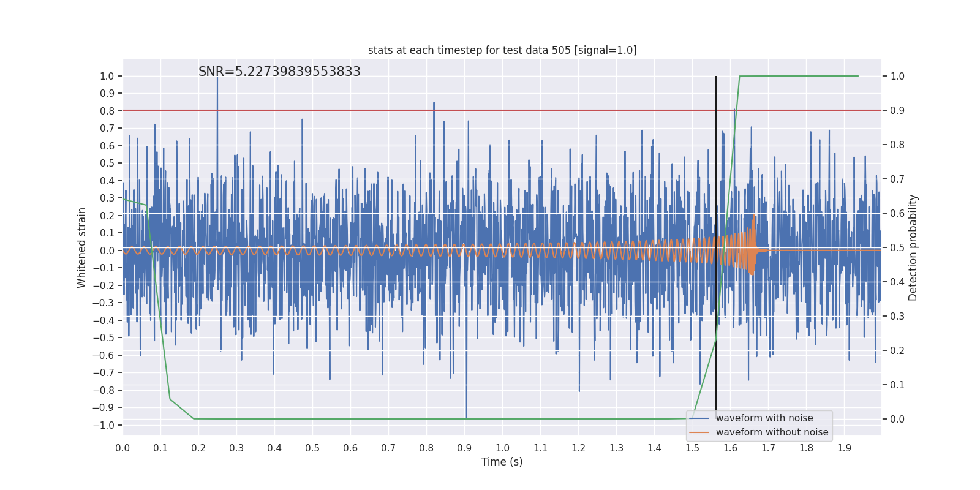The height and width of the screenshot is (490, 980).
Task: Click the 0.5 tick label on time axis
Action: tap(312, 448)
